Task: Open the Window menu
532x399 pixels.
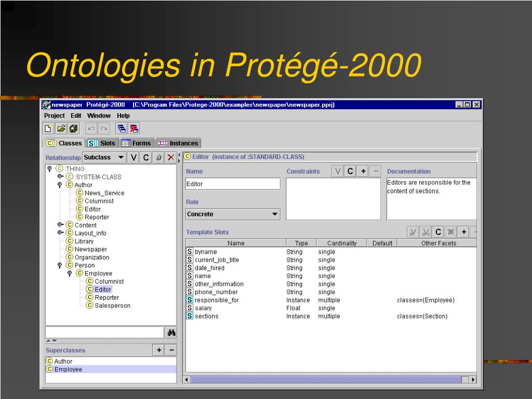Action: [99, 116]
